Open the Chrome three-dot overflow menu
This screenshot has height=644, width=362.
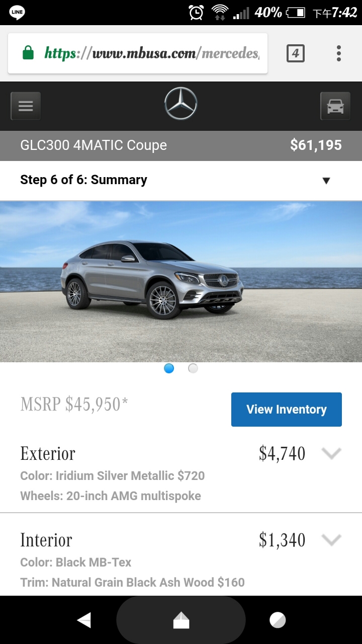pyautogui.click(x=339, y=53)
